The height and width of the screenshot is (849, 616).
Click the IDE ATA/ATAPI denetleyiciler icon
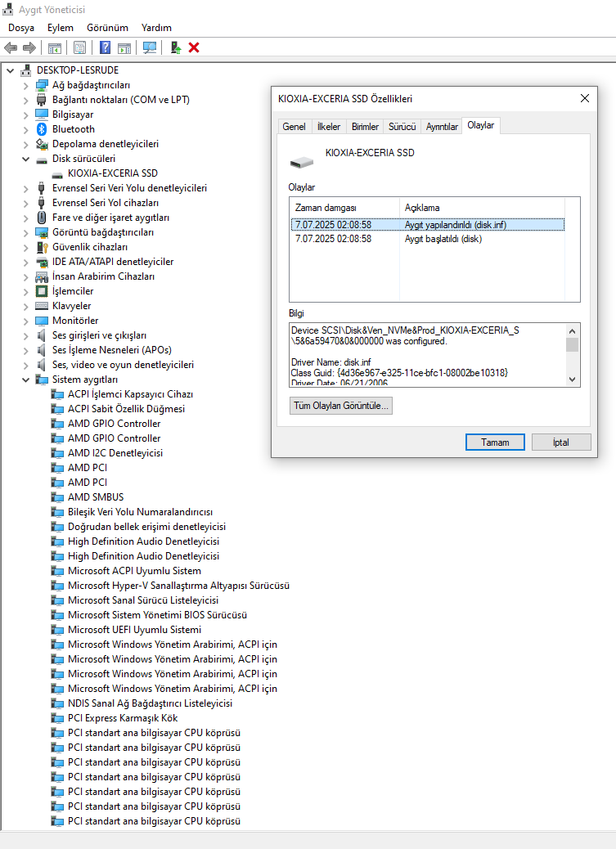pyautogui.click(x=42, y=262)
